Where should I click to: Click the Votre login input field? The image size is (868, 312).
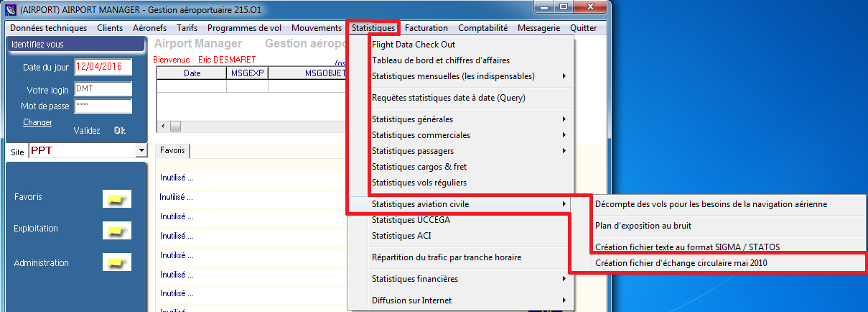point(103,89)
